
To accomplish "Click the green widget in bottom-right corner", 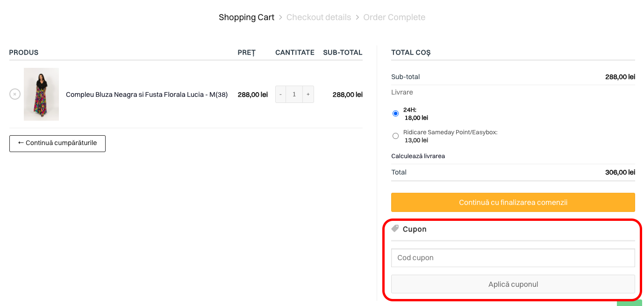I will [x=629, y=303].
